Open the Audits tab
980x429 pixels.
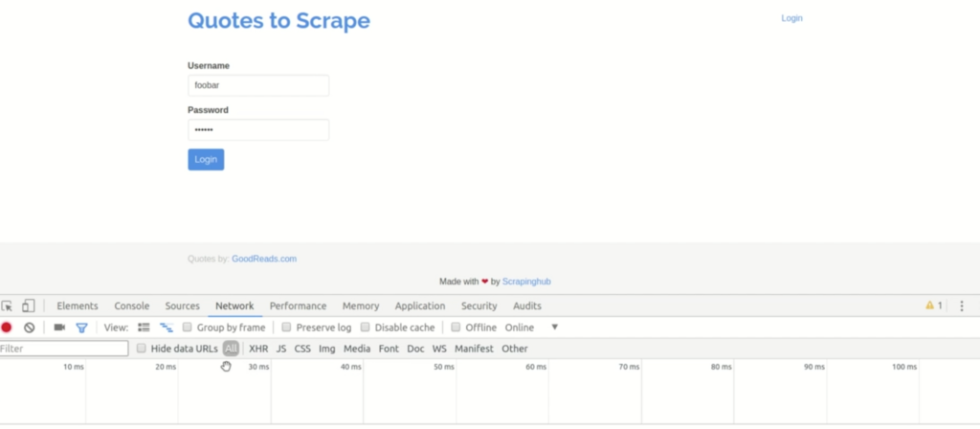(x=527, y=305)
